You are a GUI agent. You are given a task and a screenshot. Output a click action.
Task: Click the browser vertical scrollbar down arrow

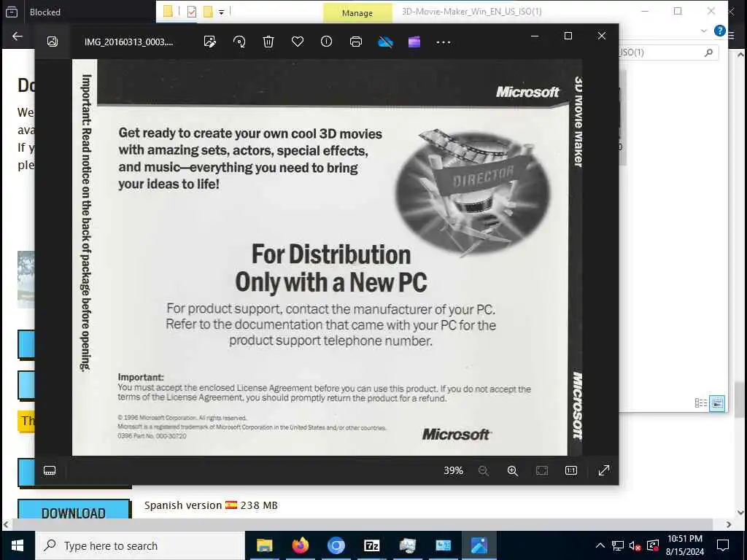coord(740,513)
